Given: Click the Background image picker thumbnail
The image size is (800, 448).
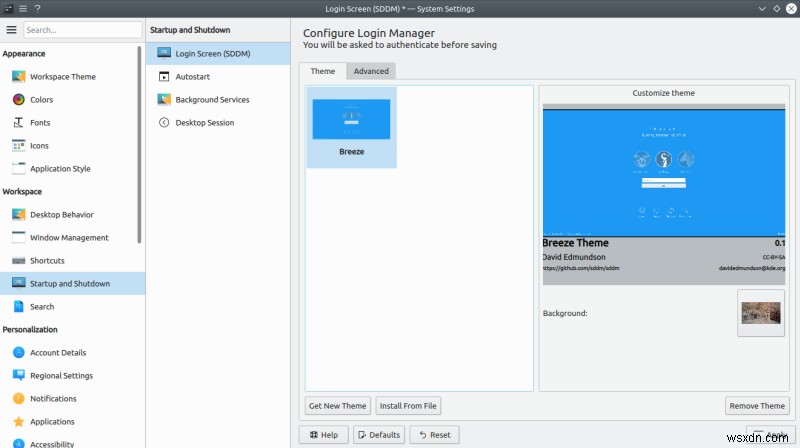Looking at the screenshot, I should pyautogui.click(x=761, y=313).
